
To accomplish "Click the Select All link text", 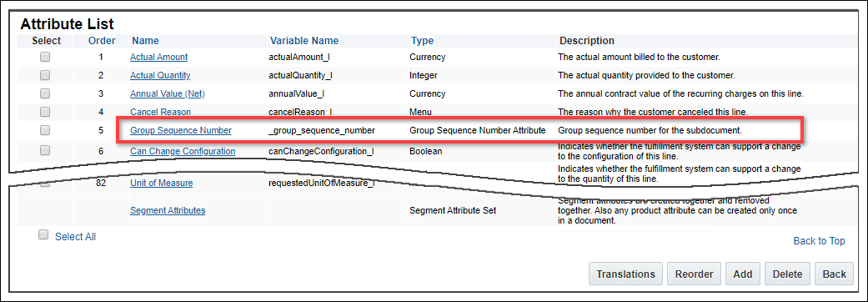I will tap(75, 237).
